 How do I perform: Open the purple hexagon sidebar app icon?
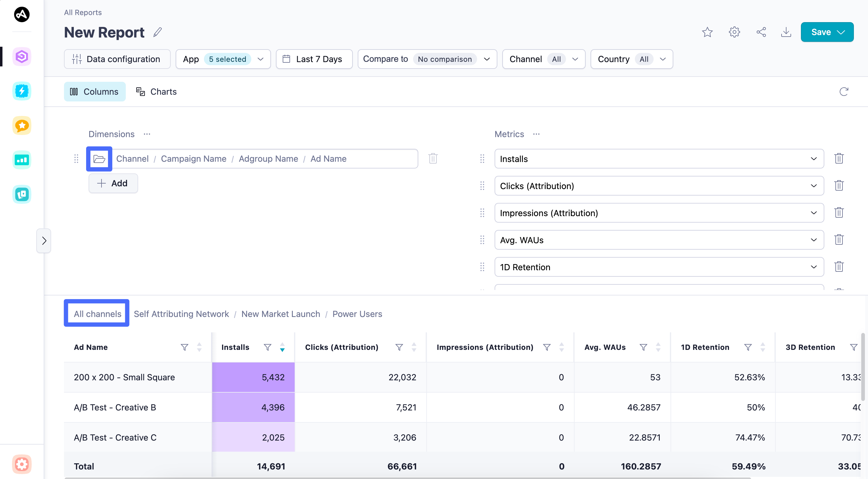point(22,56)
